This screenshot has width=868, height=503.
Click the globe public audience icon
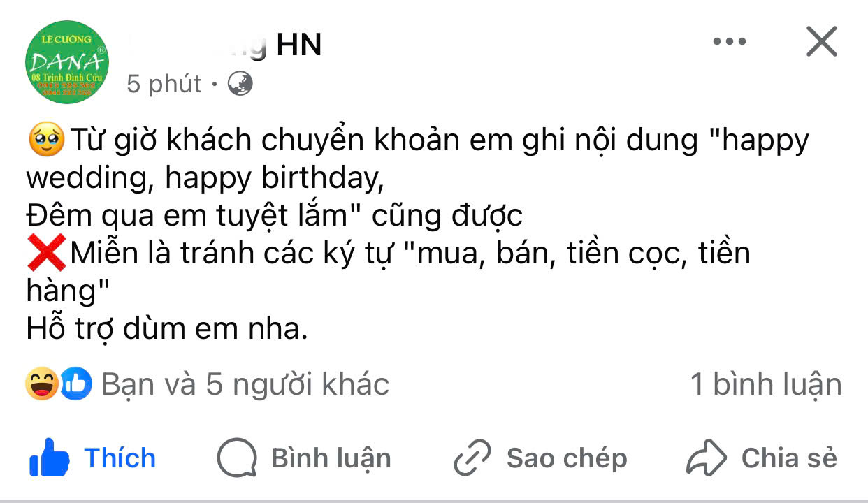point(240,85)
